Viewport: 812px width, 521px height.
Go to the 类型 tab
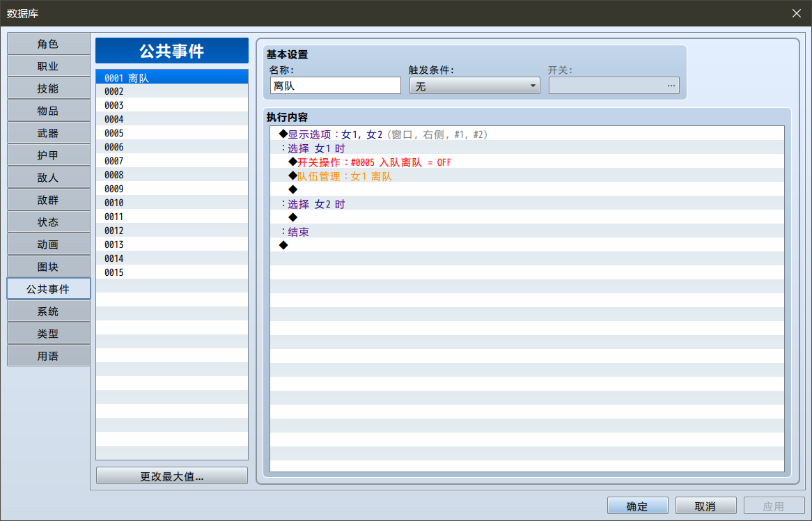[48, 334]
